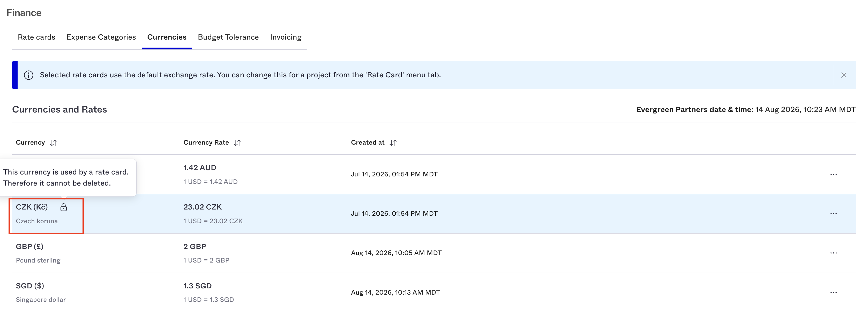Open the Budget Tolerance tab
This screenshot has width=868, height=314.
pos(228,37)
